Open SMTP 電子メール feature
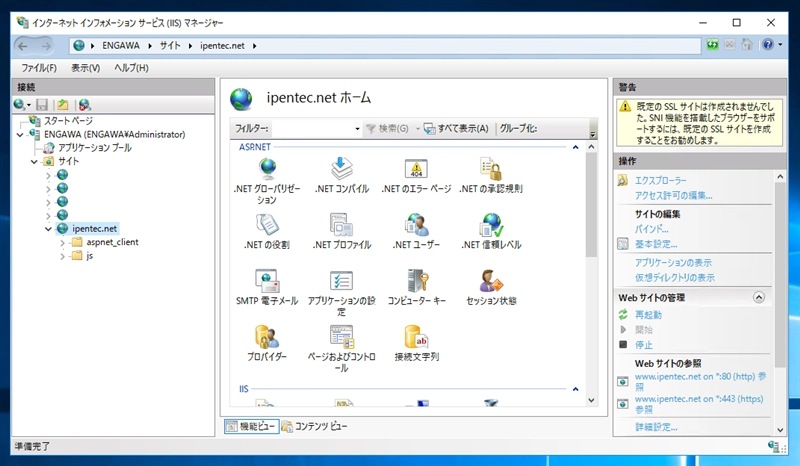The width and height of the screenshot is (800, 466). 267,287
